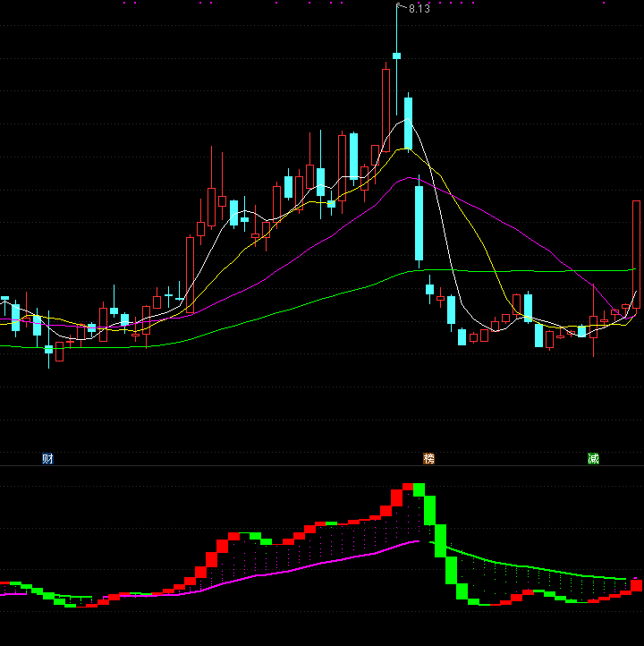Click the blue 财 finance marker icon
644x646 pixels.
(47, 458)
